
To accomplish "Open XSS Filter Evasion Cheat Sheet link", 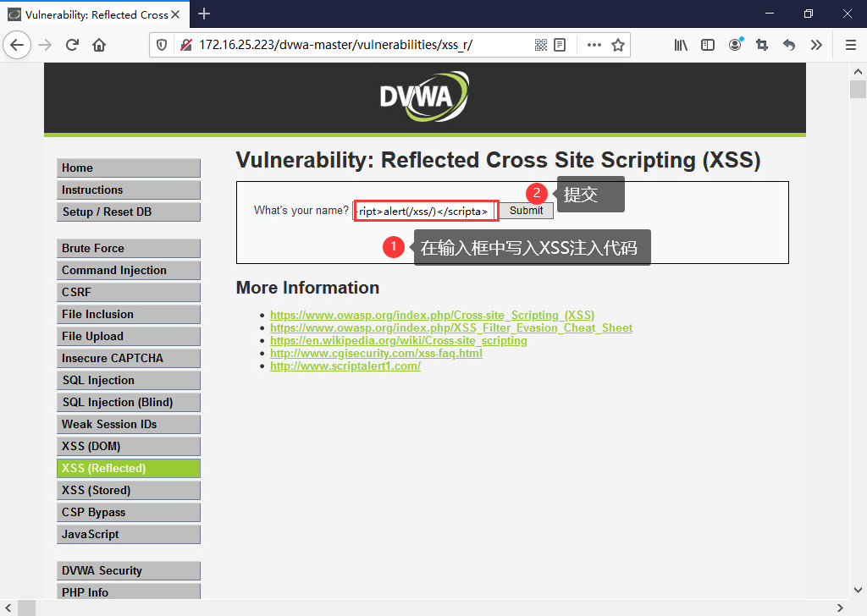I will tap(451, 327).
